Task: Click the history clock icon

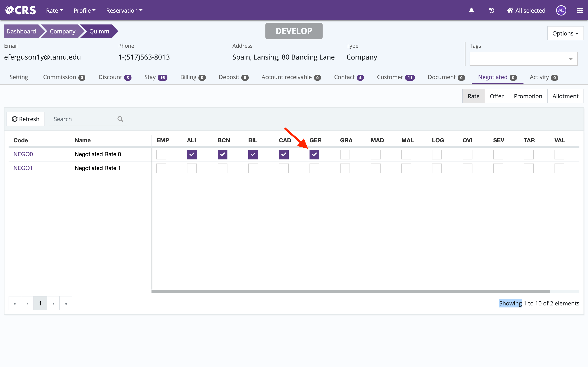Action: click(x=491, y=10)
